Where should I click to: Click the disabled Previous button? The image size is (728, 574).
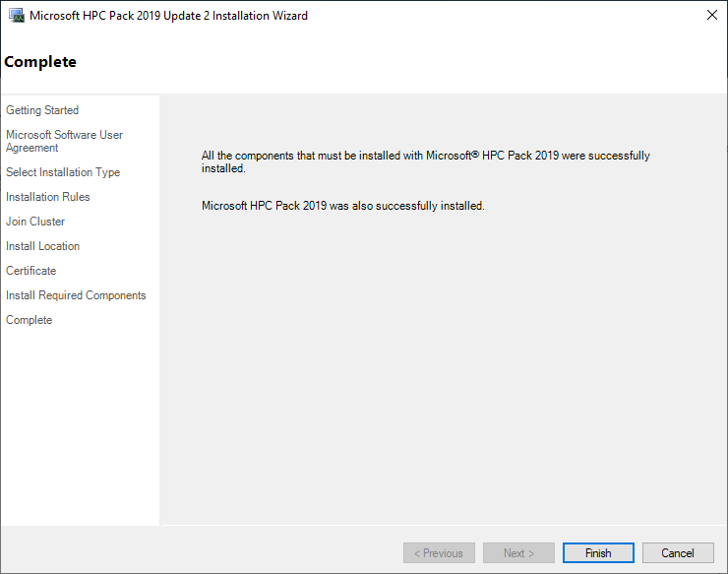pos(439,552)
